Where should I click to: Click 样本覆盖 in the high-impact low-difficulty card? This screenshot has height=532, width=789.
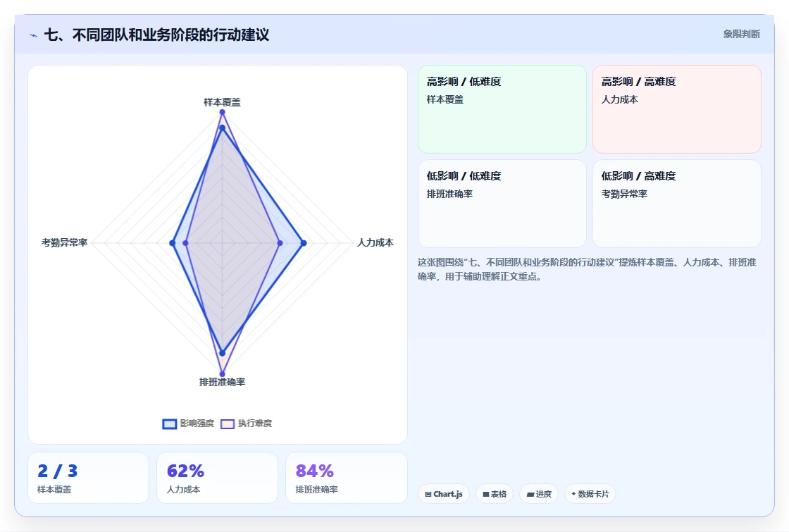pyautogui.click(x=445, y=99)
